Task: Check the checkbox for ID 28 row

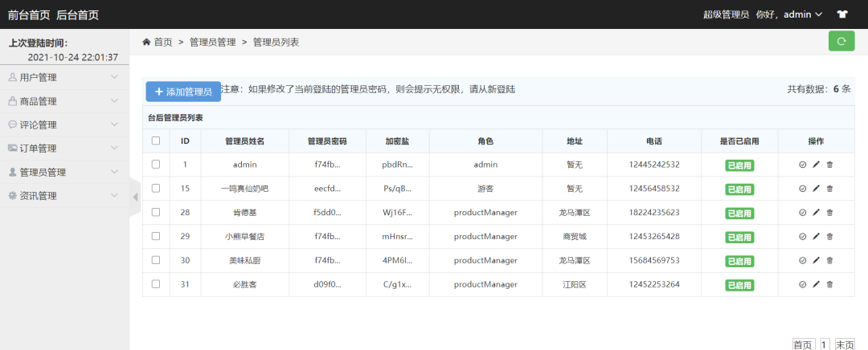Action: pyautogui.click(x=156, y=212)
